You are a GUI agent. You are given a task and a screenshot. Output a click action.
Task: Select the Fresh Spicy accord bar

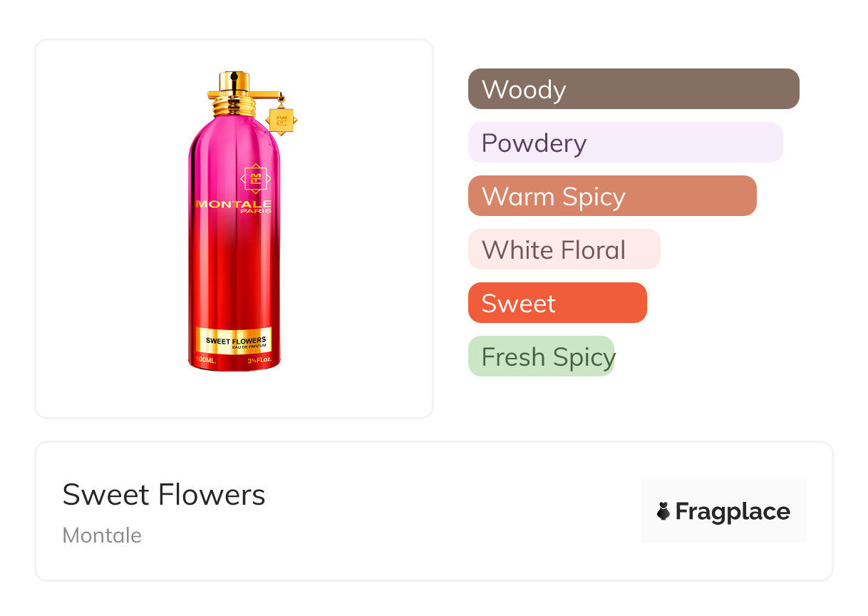(541, 356)
